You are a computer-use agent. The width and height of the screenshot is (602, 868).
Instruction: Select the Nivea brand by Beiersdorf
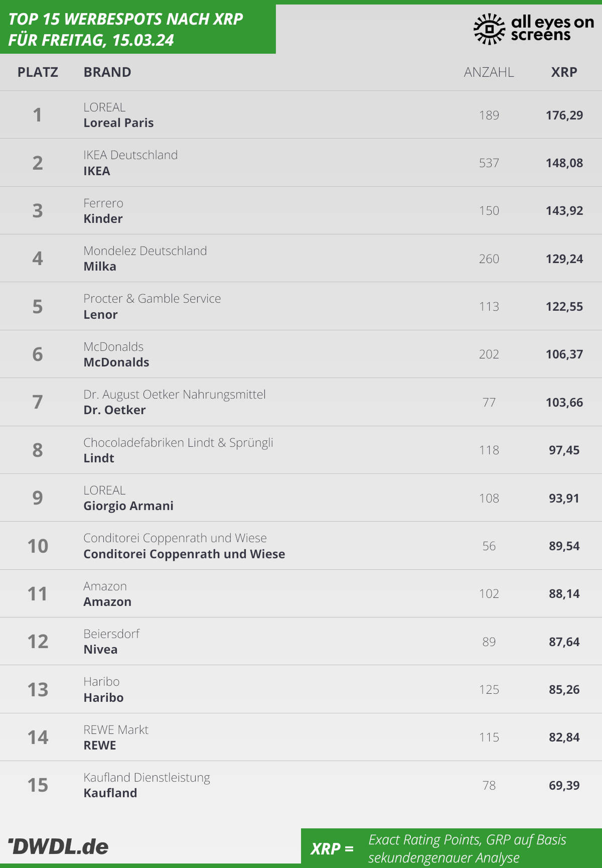[100, 649]
